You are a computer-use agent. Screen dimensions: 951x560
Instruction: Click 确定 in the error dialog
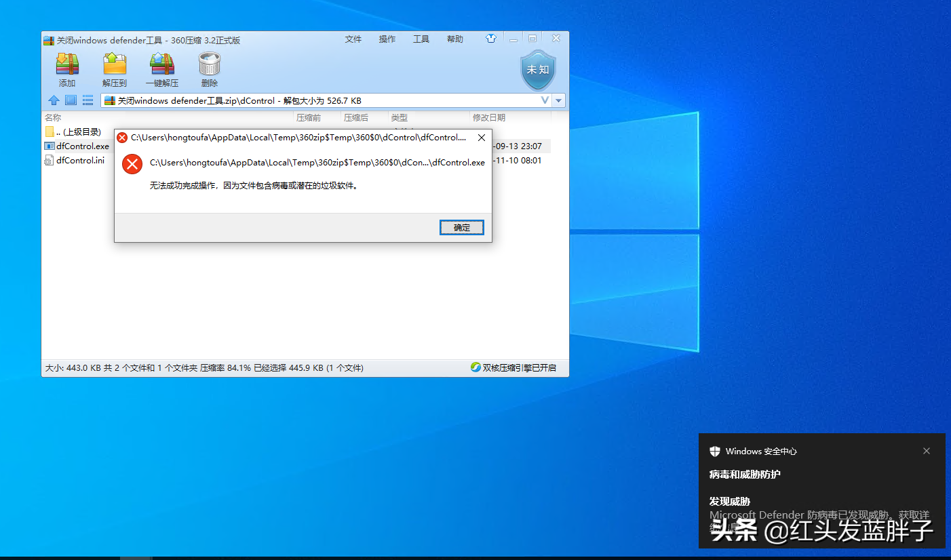462,228
